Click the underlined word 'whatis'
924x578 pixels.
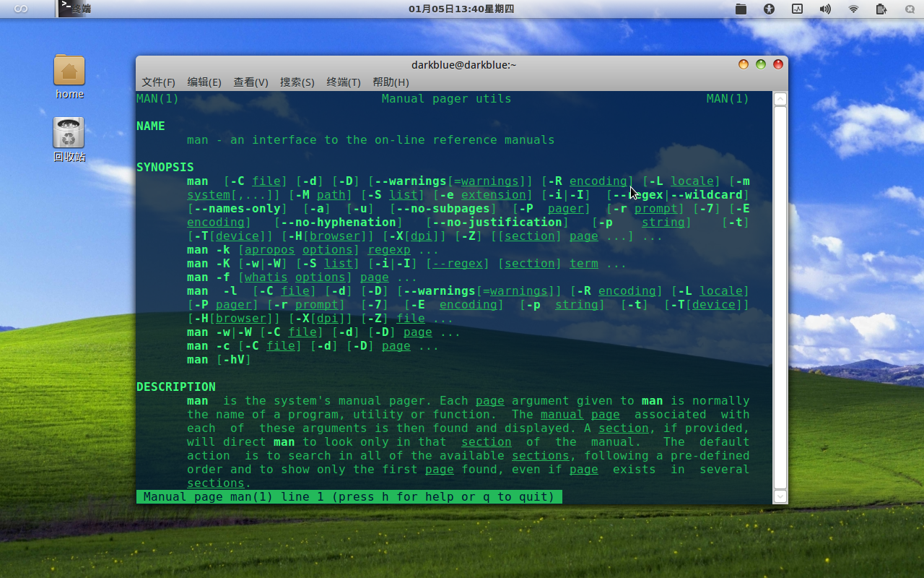(266, 277)
